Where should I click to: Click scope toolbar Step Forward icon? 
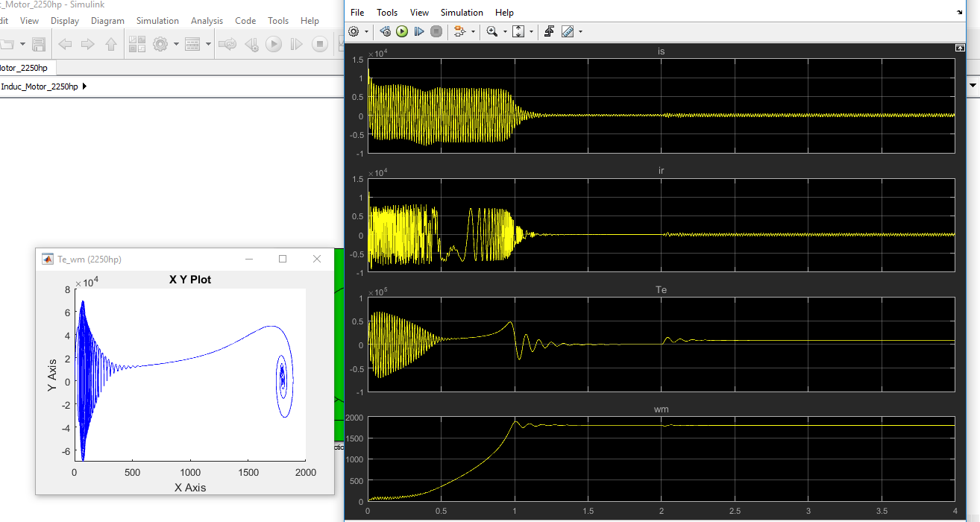(419, 31)
